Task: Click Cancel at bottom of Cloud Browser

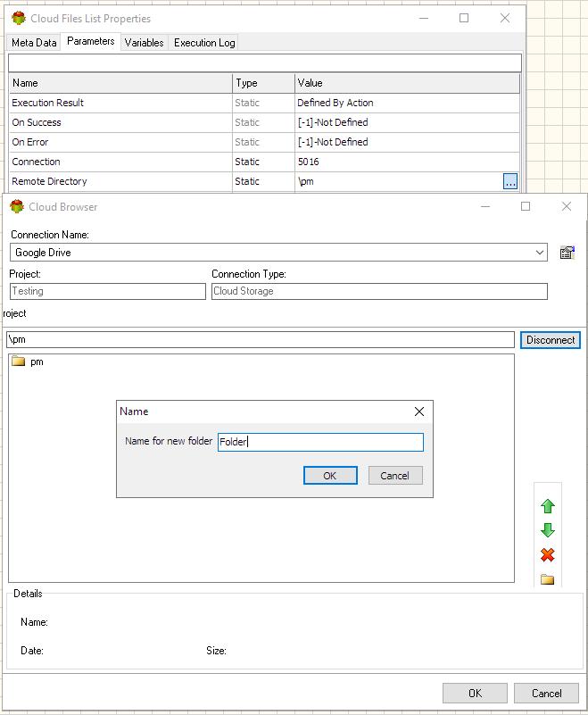Action: click(546, 693)
